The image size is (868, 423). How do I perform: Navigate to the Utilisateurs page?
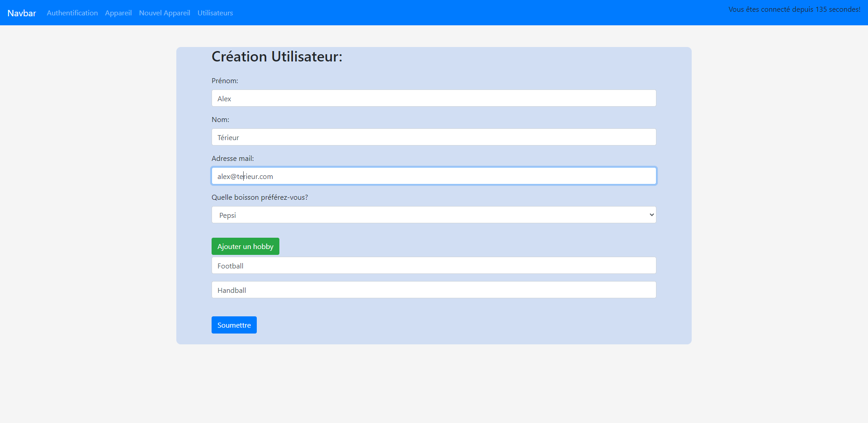pos(215,13)
